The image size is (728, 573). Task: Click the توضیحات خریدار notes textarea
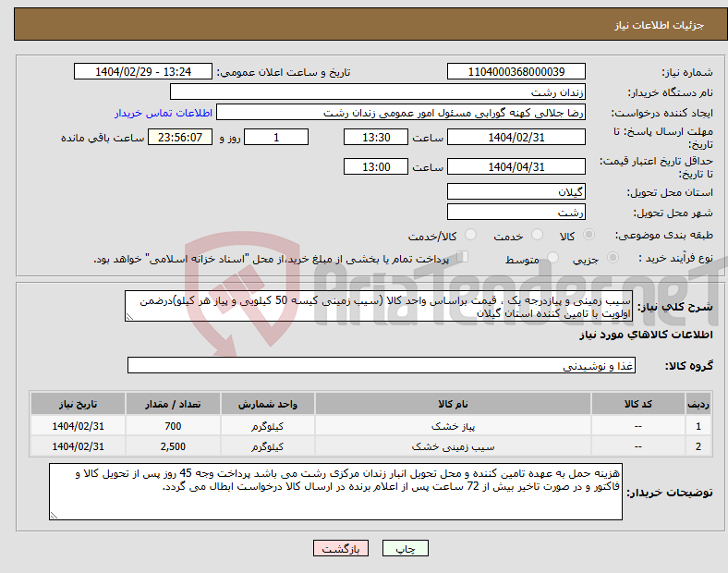[x=335, y=492]
